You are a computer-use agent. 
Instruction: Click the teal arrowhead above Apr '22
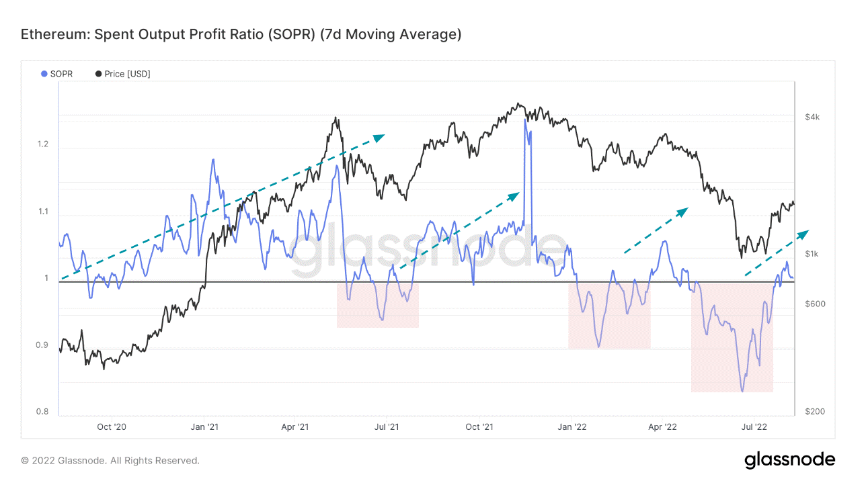683,212
